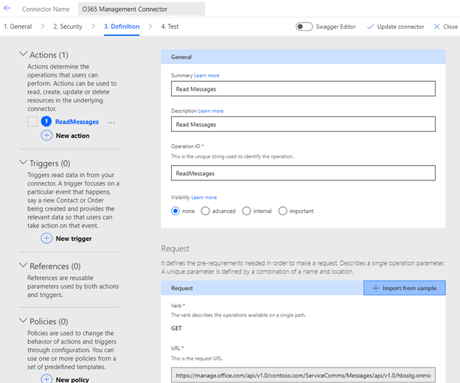
Task: Click the Close label in header
Action: [450, 27]
